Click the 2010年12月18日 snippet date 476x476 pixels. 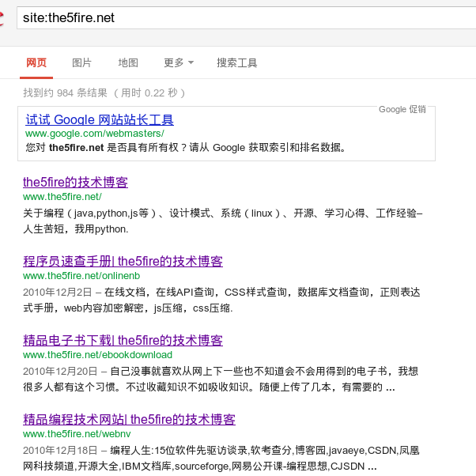(60, 451)
